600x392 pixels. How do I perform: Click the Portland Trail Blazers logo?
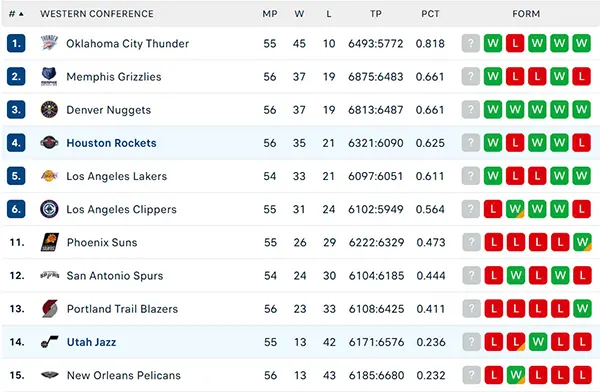[50, 309]
